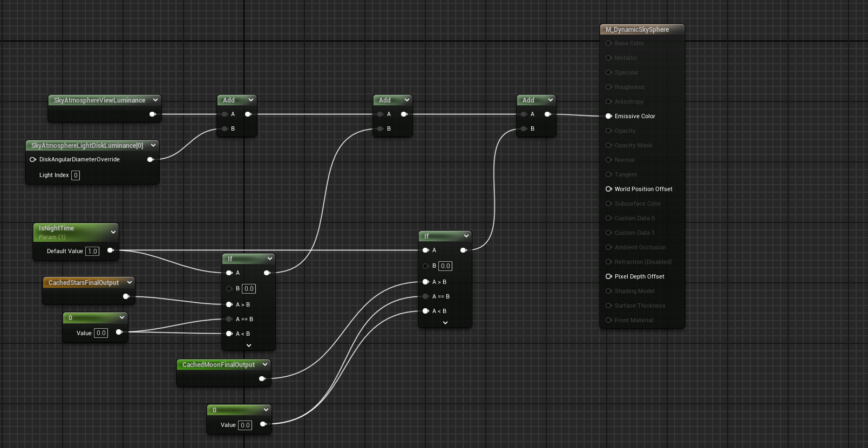Click middle Add node B input pin
This screenshot has width=868, height=448.
[381, 128]
